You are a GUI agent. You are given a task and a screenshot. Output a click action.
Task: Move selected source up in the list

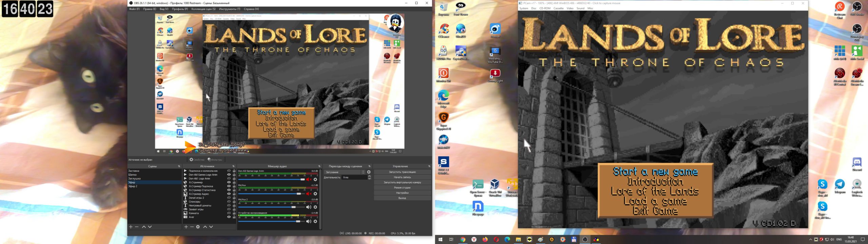[x=205, y=227]
